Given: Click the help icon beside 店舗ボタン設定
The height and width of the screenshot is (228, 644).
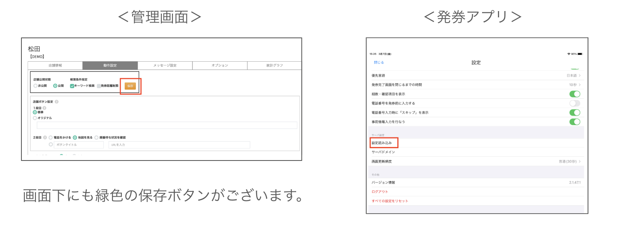Looking at the screenshot, I should (56, 102).
